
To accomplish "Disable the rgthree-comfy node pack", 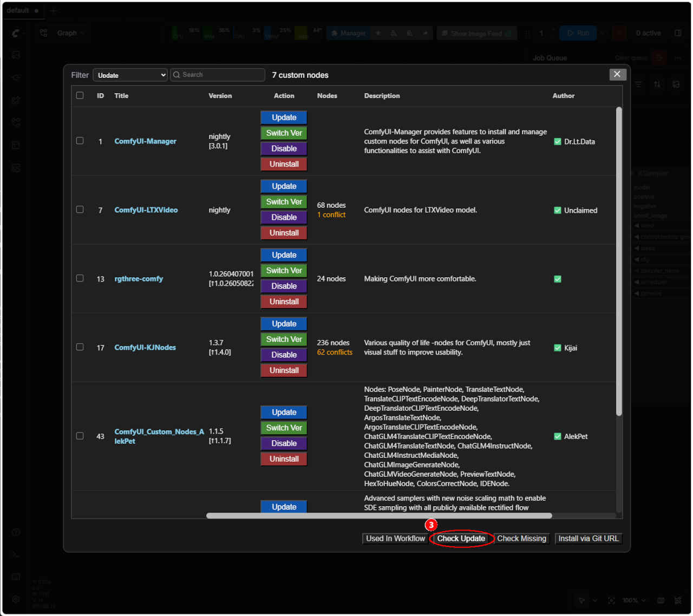I will tap(284, 286).
